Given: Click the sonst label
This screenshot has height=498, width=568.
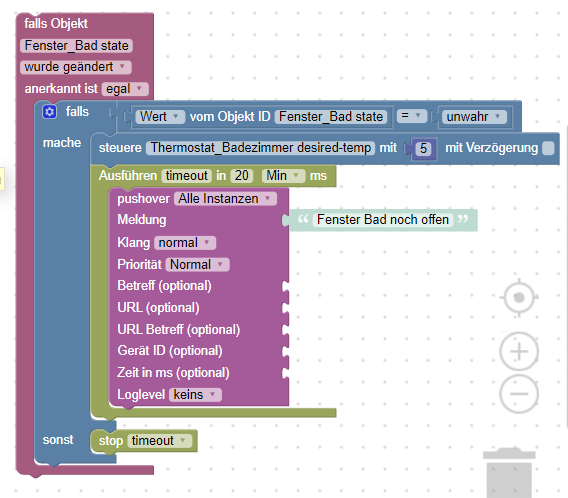Looking at the screenshot, I should coord(58,440).
